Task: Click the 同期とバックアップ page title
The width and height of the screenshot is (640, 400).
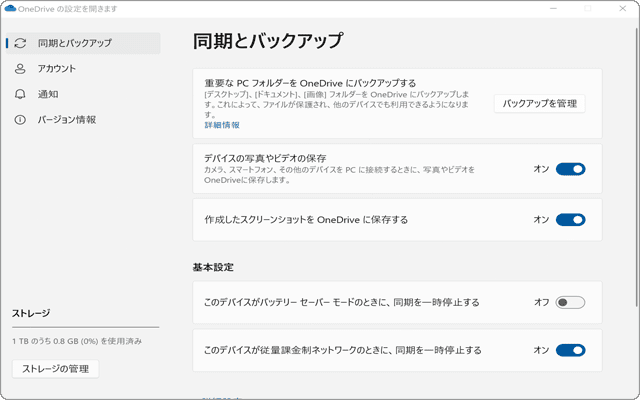Action: (268, 41)
